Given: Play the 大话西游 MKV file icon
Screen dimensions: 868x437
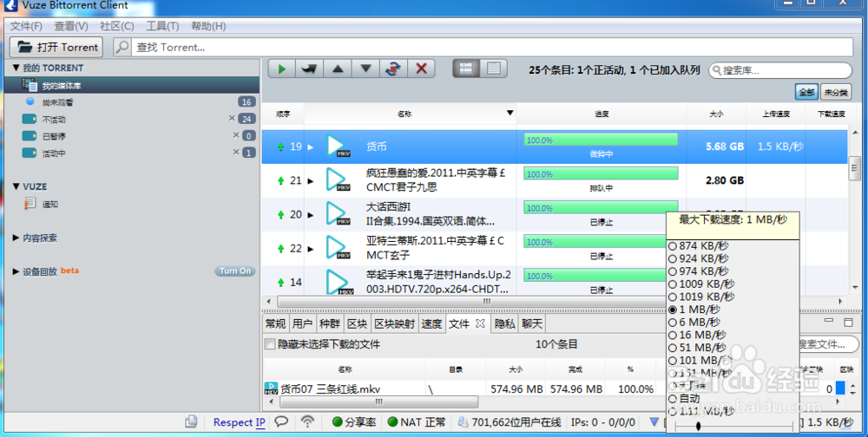Looking at the screenshot, I should coord(337,213).
